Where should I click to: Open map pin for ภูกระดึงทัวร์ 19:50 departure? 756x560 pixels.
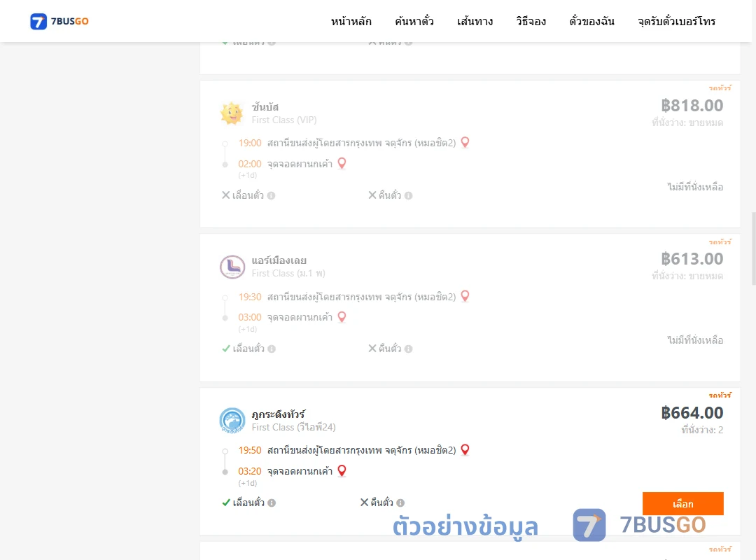pos(465,449)
